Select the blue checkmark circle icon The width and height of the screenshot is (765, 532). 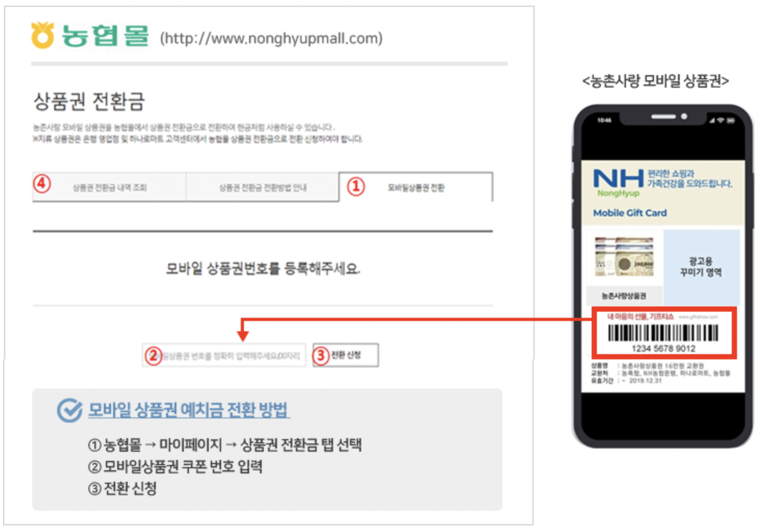[70, 410]
